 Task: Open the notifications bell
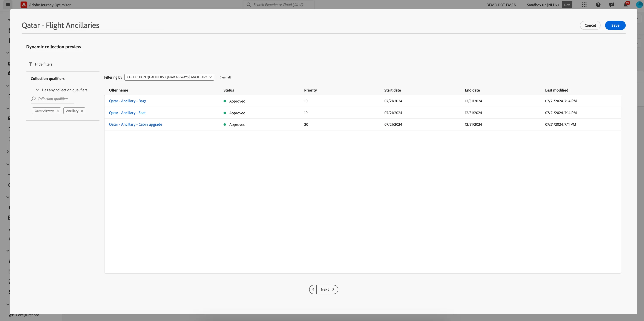pos(626,5)
